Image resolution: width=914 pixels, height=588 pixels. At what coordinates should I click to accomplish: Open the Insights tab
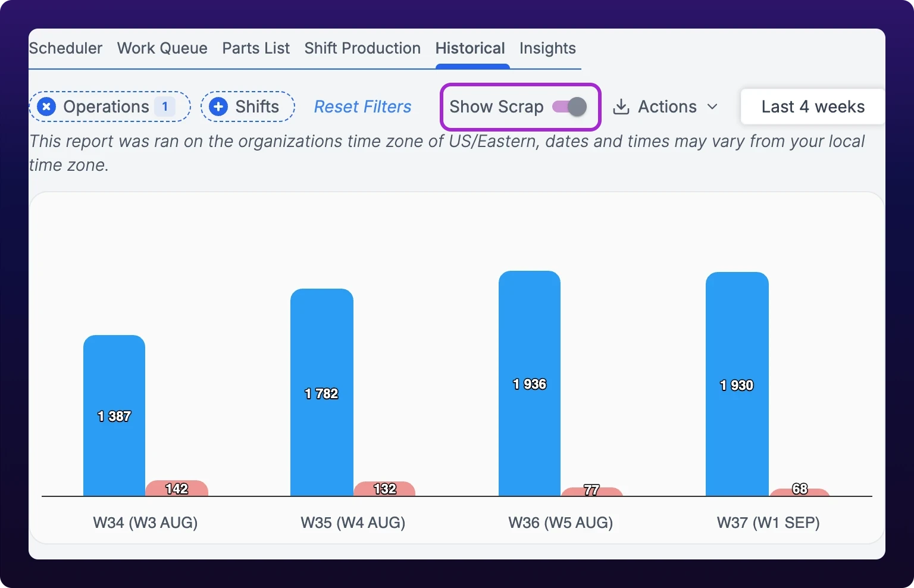[x=547, y=48]
